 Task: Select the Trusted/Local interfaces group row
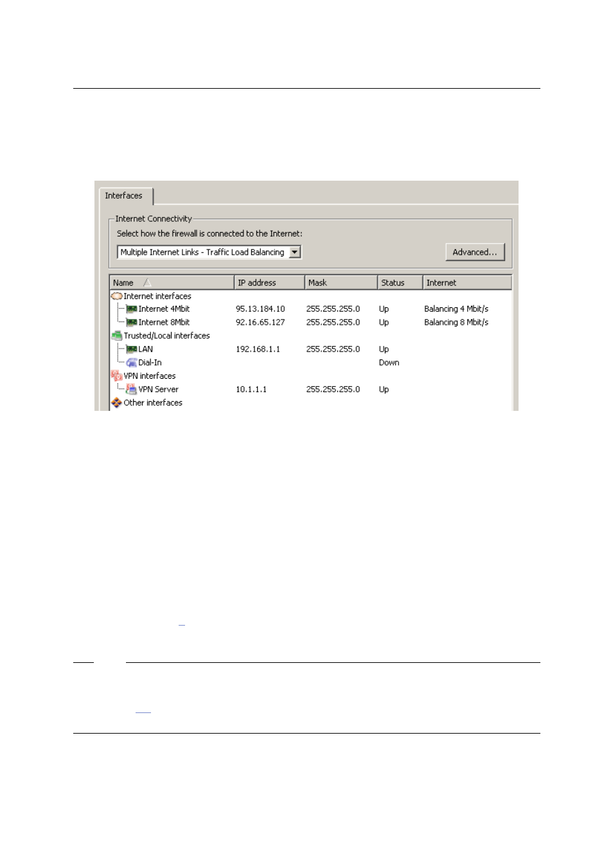tap(311, 336)
